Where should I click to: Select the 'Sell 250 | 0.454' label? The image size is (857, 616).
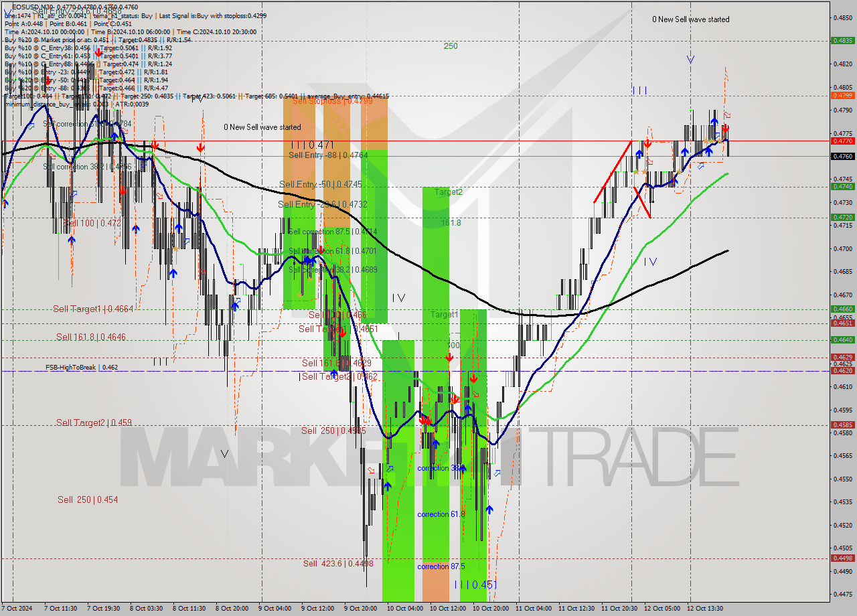(88, 499)
